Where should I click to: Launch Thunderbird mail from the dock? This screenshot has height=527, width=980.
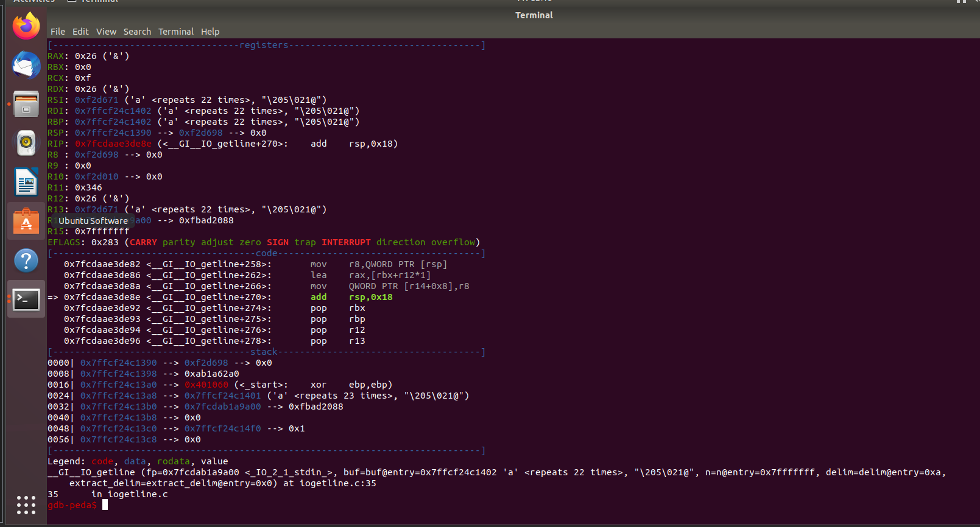pos(26,65)
